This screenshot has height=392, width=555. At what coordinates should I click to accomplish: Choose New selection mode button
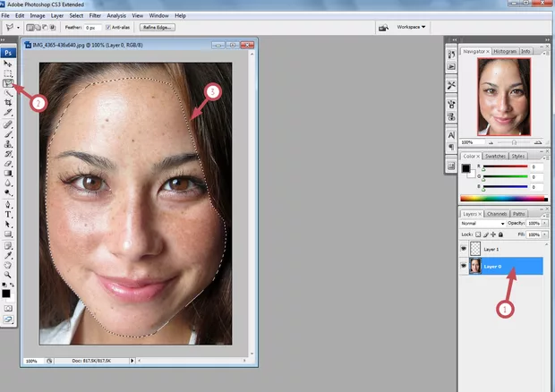pos(30,27)
